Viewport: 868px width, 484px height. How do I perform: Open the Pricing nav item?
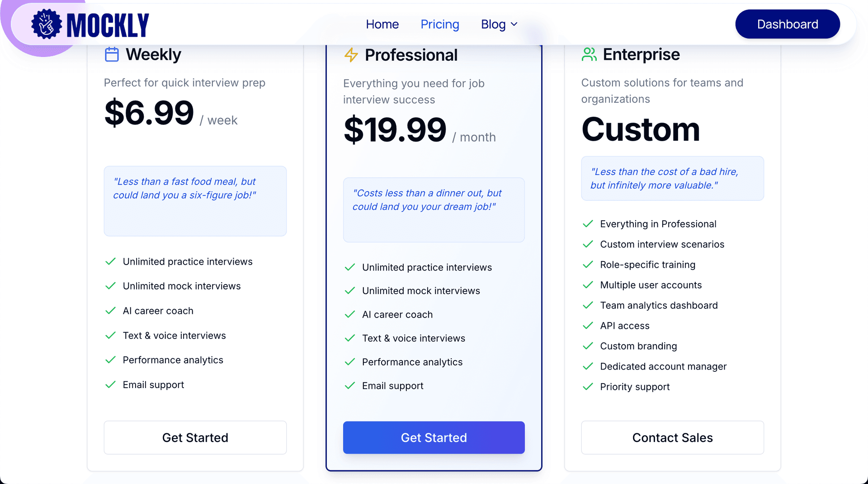(439, 24)
